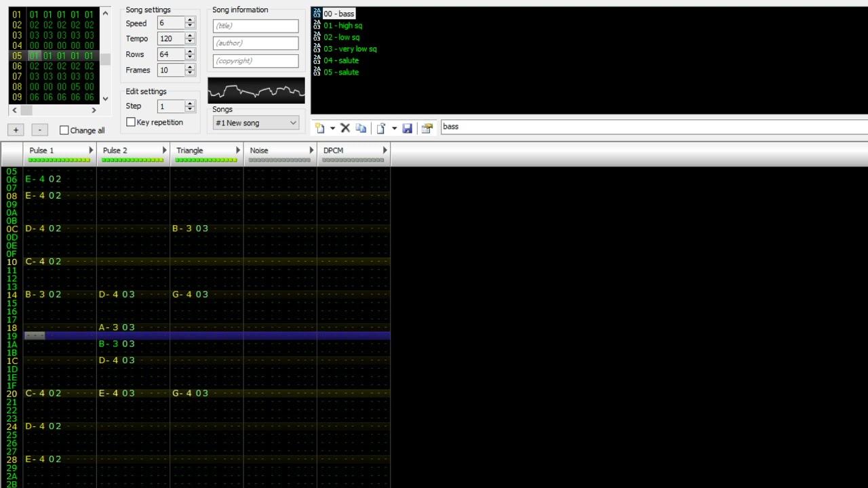868x488 pixels.
Task: Click frame list scroll-up arrow
Action: click(x=105, y=14)
